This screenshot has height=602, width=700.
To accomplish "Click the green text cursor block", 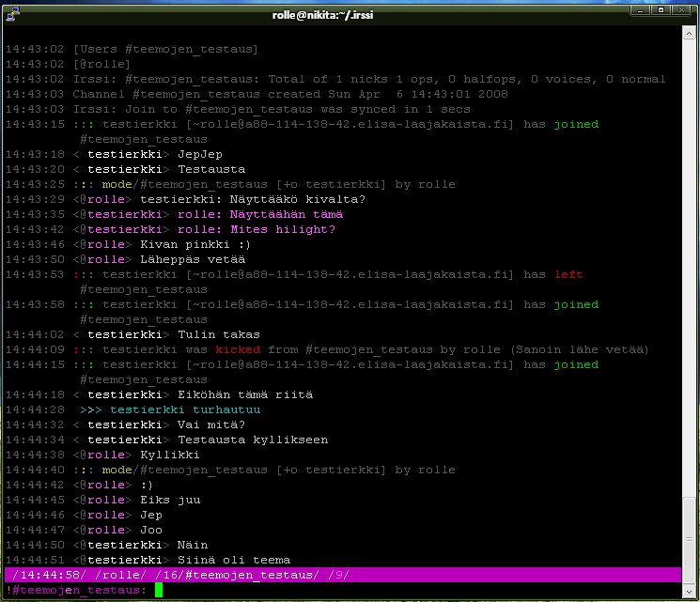I will pyautogui.click(x=159, y=590).
